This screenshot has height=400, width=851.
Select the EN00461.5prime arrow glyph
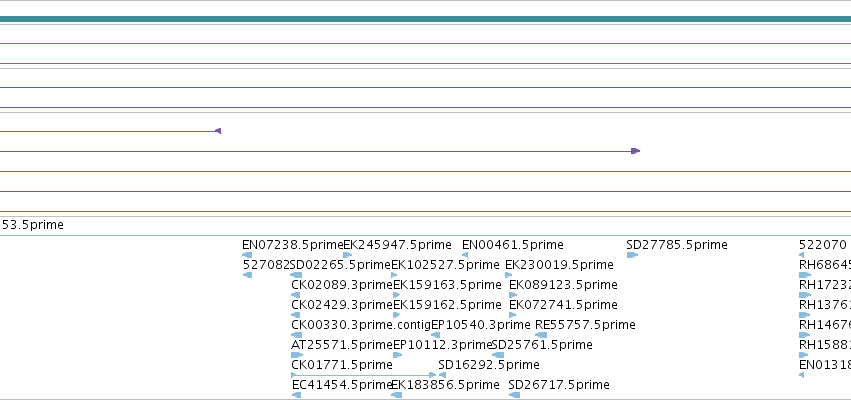[465, 255]
